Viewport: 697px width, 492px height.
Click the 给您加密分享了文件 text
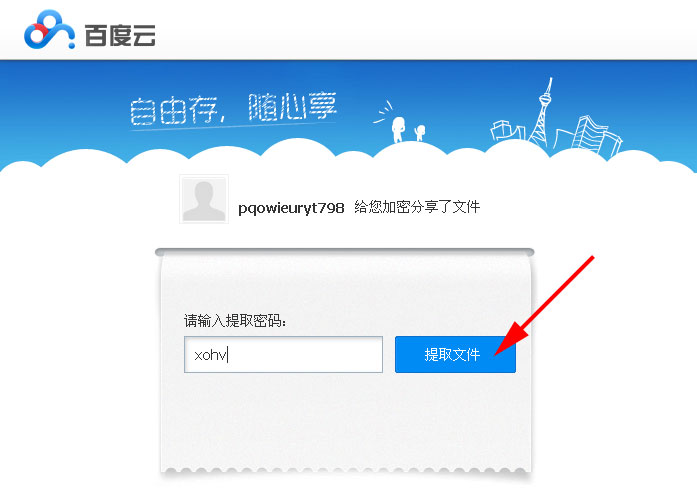(417, 207)
